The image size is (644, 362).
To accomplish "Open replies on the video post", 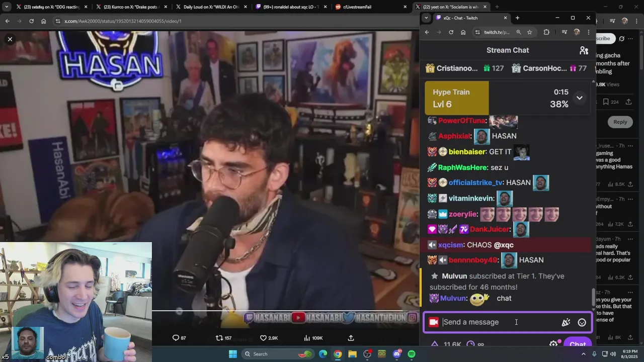I will pos(179,338).
